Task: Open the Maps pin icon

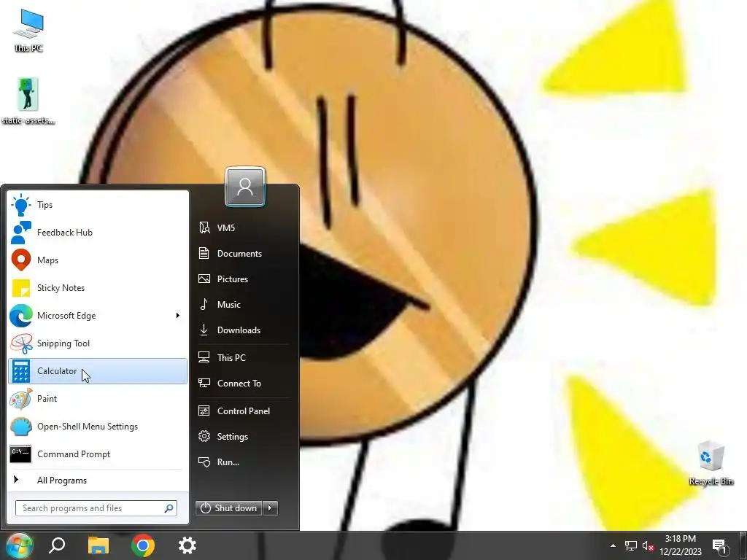Action: pos(21,260)
